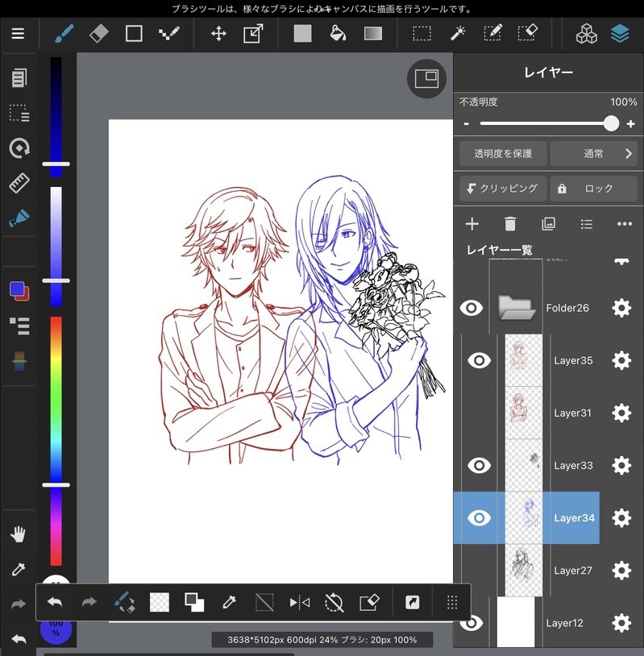Select transparent color in shortcut bar
644x656 pixels.
pos(160,603)
